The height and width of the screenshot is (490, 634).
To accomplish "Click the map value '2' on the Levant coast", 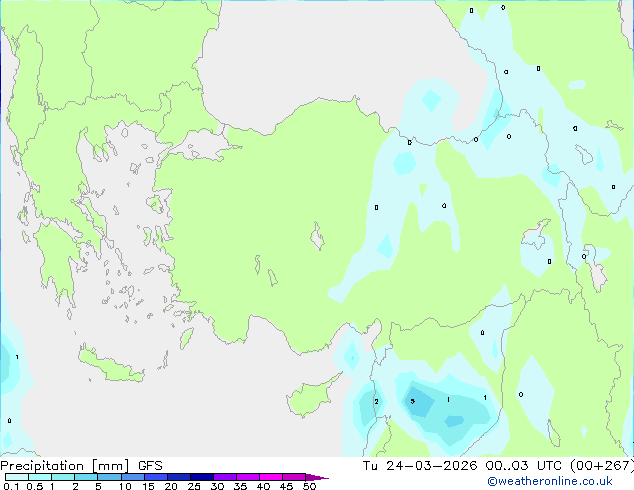I will point(376,401).
